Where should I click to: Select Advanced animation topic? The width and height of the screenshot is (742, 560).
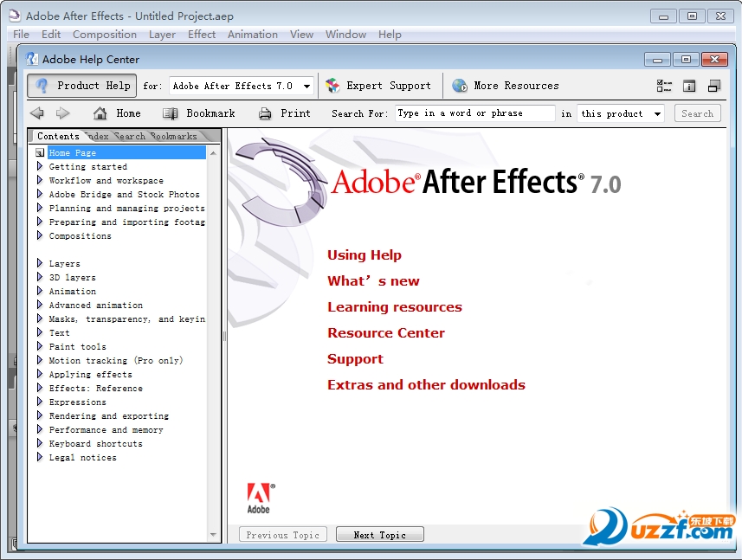pyautogui.click(x=95, y=305)
